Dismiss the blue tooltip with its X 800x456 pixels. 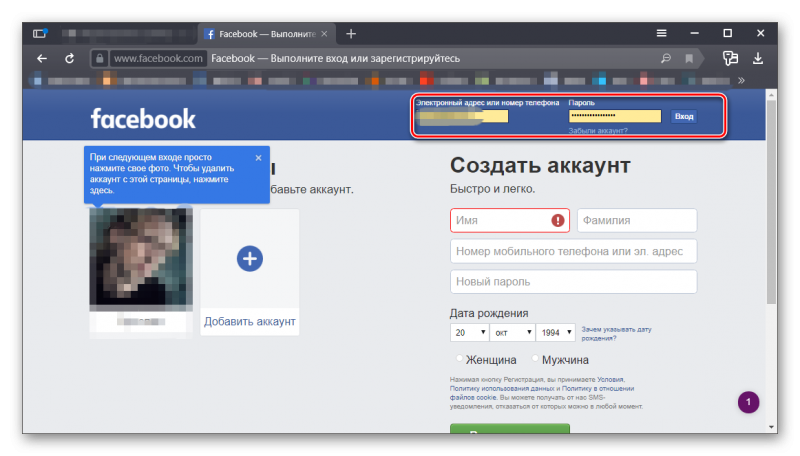tap(259, 158)
